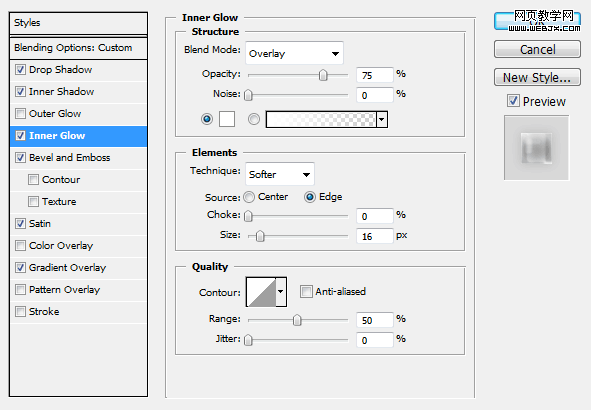Select the solid color radio button

tap(207, 119)
